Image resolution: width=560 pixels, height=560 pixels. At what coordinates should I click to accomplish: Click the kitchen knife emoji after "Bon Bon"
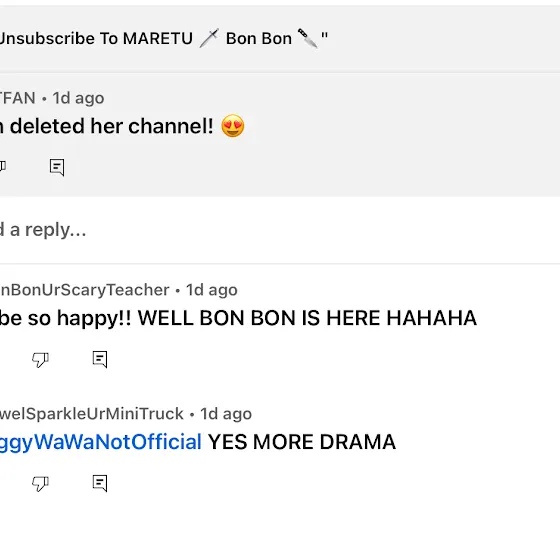(x=308, y=38)
